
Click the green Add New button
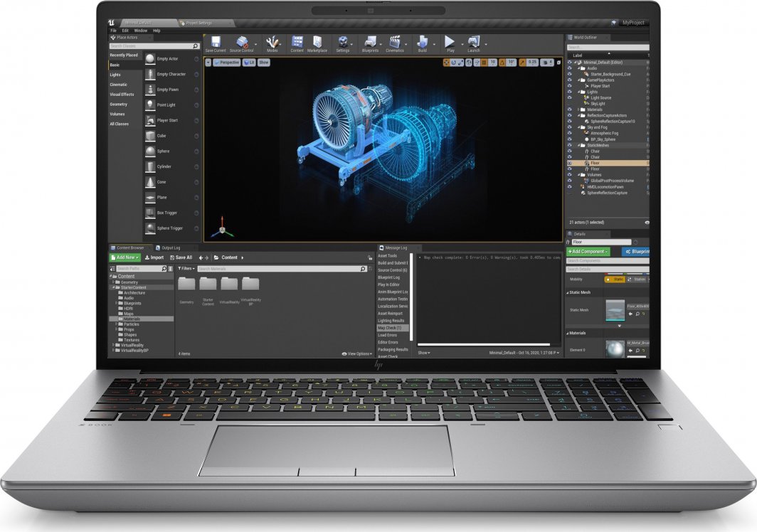[x=125, y=257]
